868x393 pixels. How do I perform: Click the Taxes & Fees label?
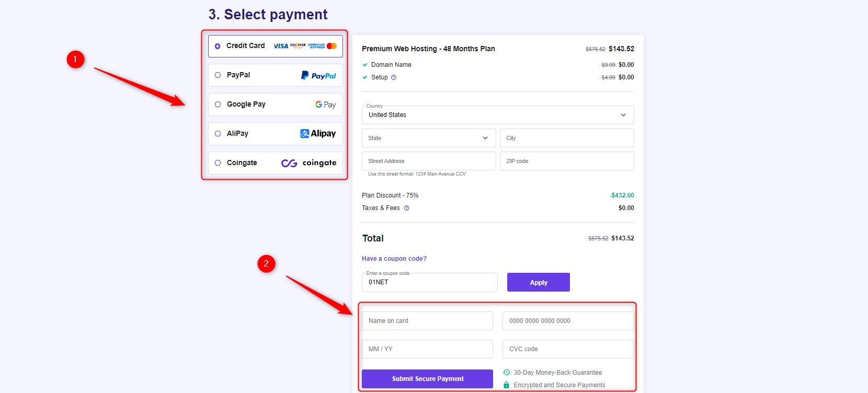coord(381,208)
